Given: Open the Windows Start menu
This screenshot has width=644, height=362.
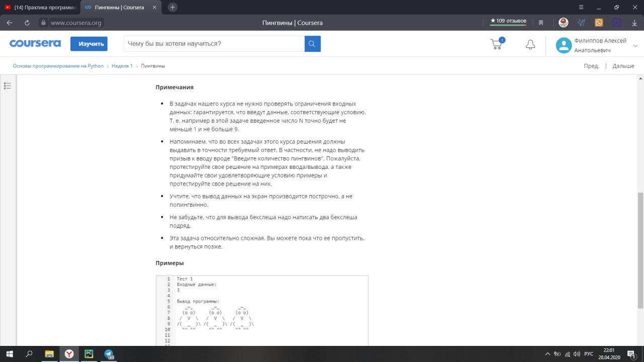Looking at the screenshot, I should tap(10, 354).
